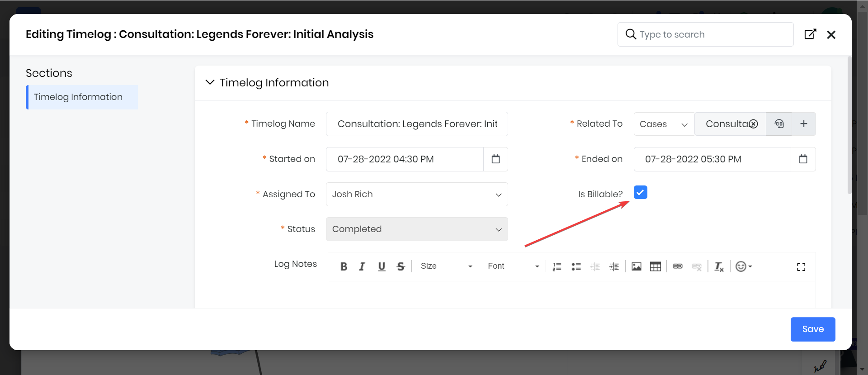The height and width of the screenshot is (375, 868).
Task: Collapse the Timelog Information section
Action: [210, 82]
